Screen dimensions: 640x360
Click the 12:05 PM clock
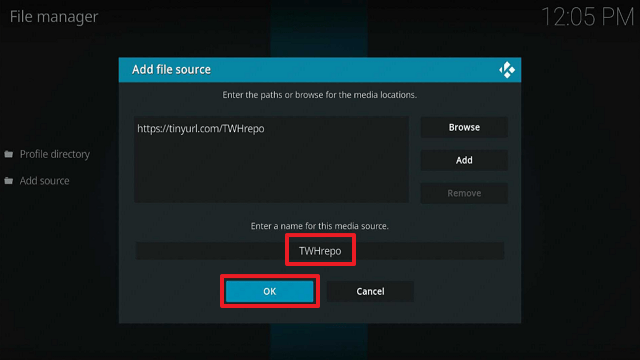[587, 17]
